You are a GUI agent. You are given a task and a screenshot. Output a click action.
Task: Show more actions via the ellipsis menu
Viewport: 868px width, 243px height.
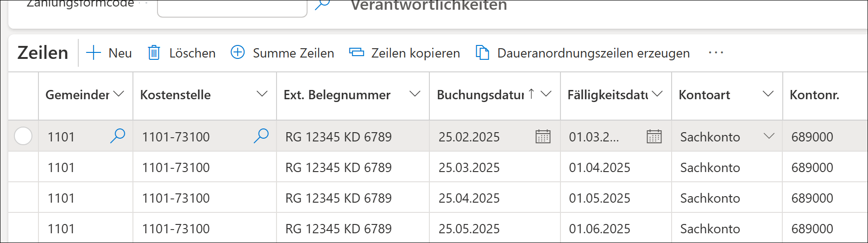716,53
